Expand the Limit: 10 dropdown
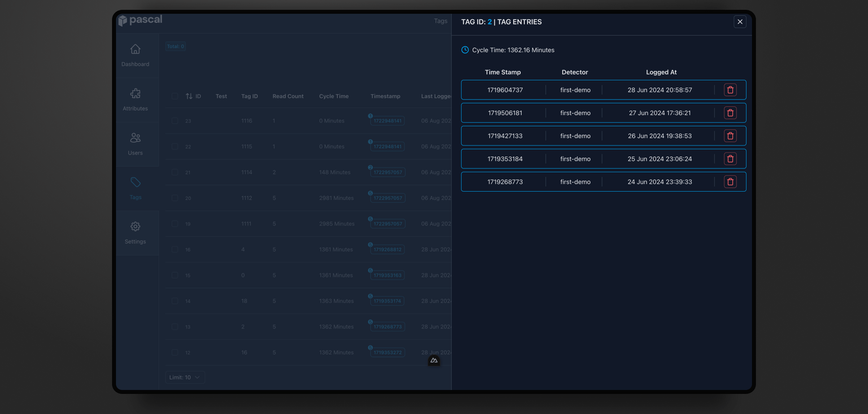Screen dimensions: 868x414 click(x=185, y=377)
